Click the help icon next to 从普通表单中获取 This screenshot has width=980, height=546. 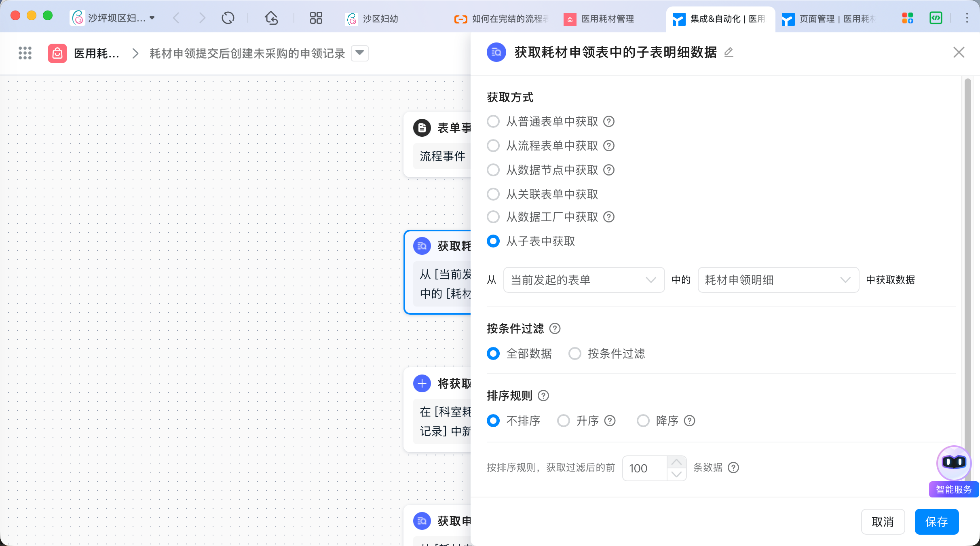coord(609,121)
